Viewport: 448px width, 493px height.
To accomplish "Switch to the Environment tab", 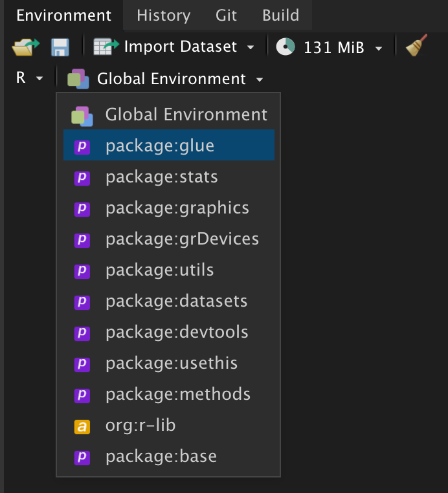I will (x=64, y=16).
